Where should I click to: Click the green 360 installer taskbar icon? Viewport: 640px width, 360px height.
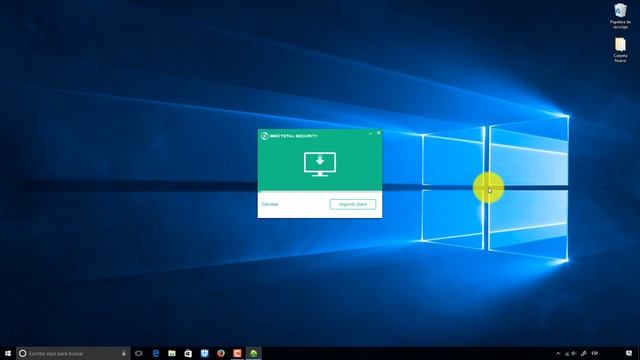pos(253,353)
